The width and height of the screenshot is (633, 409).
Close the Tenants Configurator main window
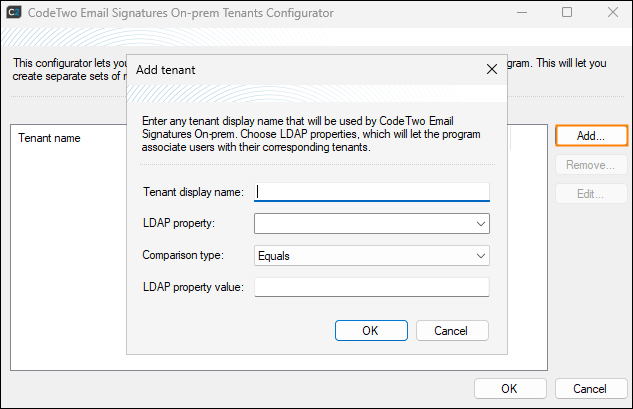pos(611,13)
